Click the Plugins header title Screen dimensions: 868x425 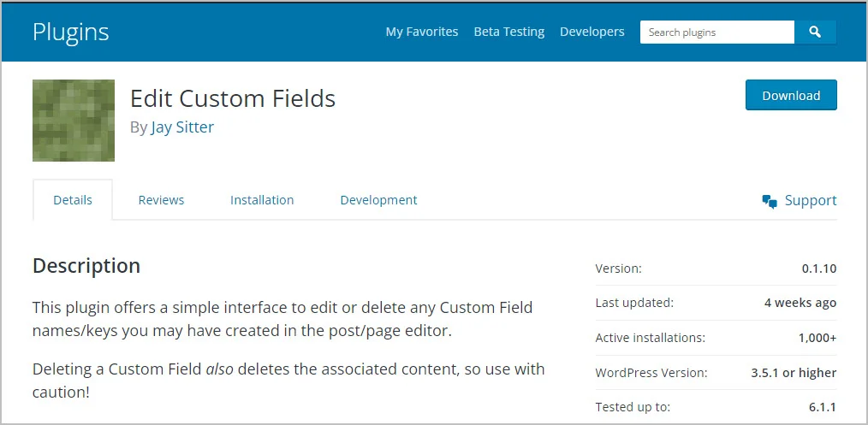[71, 32]
